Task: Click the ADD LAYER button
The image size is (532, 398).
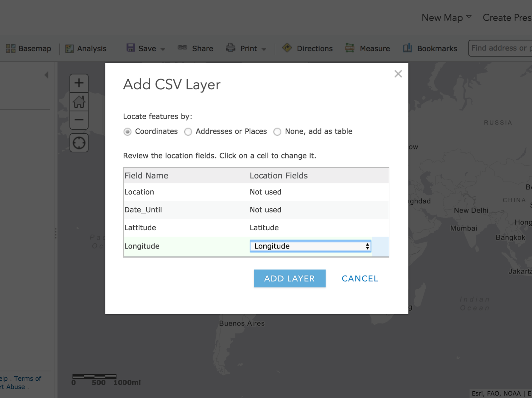Action: pyautogui.click(x=290, y=279)
